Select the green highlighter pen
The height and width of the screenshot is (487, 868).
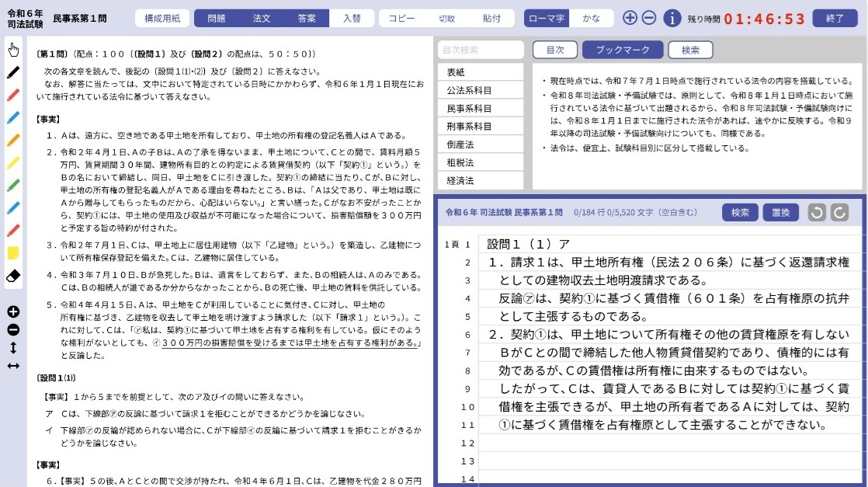coord(13,185)
